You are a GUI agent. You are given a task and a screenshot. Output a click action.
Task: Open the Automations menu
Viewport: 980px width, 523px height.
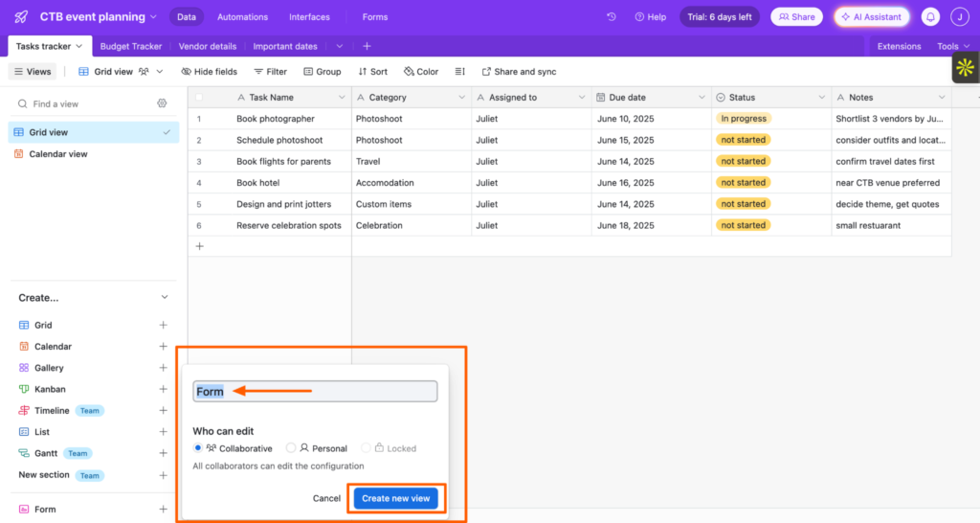coord(242,17)
